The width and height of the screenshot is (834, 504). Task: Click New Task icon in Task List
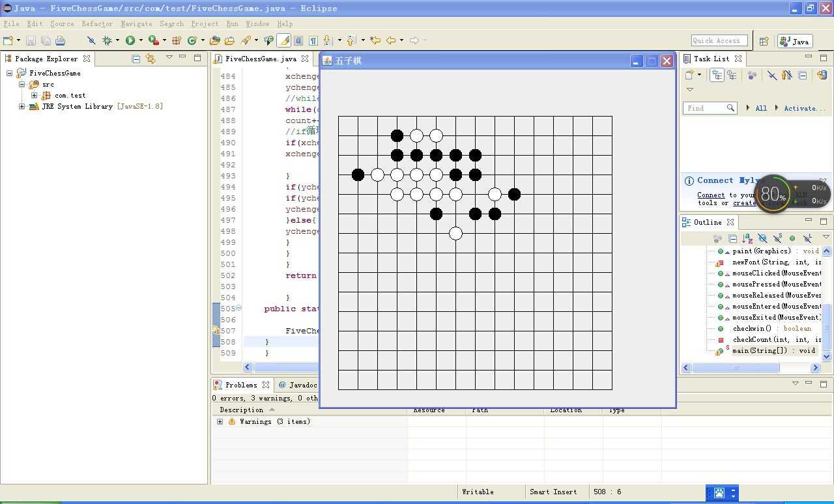pyautogui.click(x=690, y=75)
